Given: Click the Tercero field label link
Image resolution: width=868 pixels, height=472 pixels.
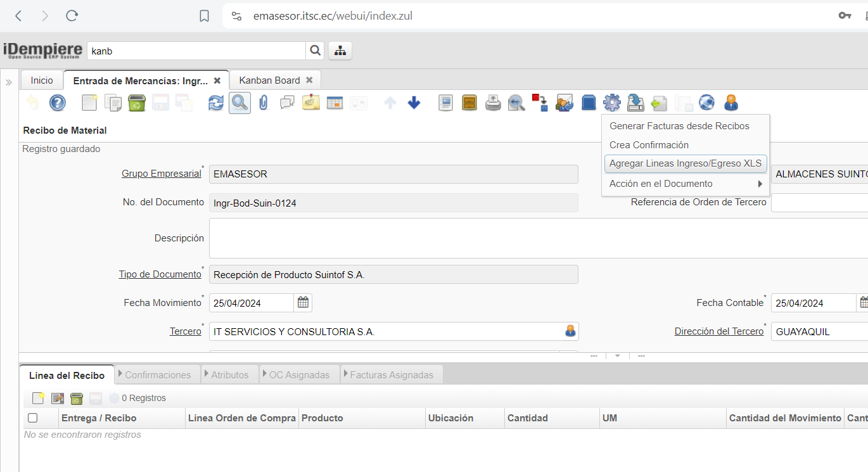Looking at the screenshot, I should pos(185,331).
